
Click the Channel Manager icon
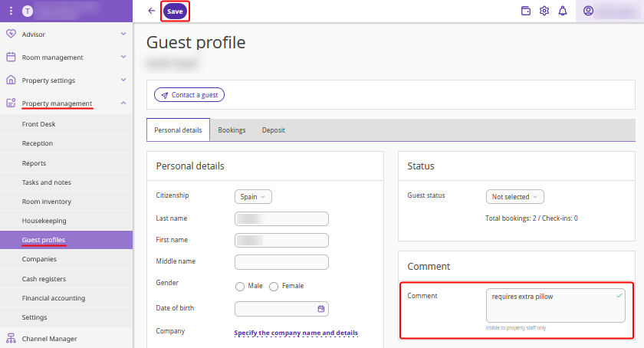tap(11, 338)
